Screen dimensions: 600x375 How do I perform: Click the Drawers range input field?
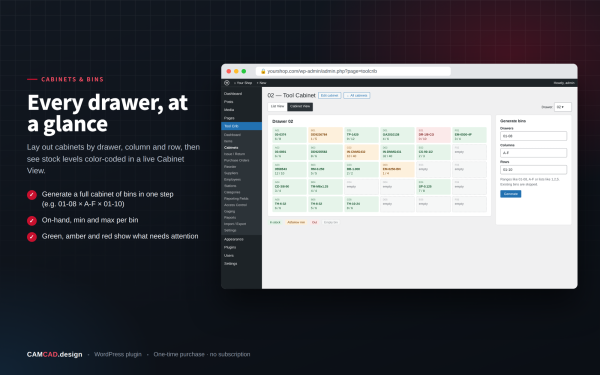[533, 136]
